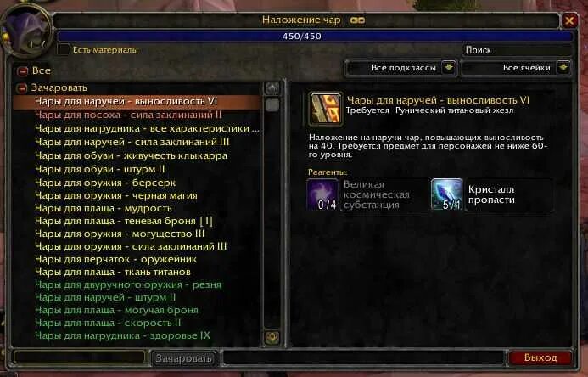Click the chat link icon beside Наложение чар

click(x=357, y=20)
